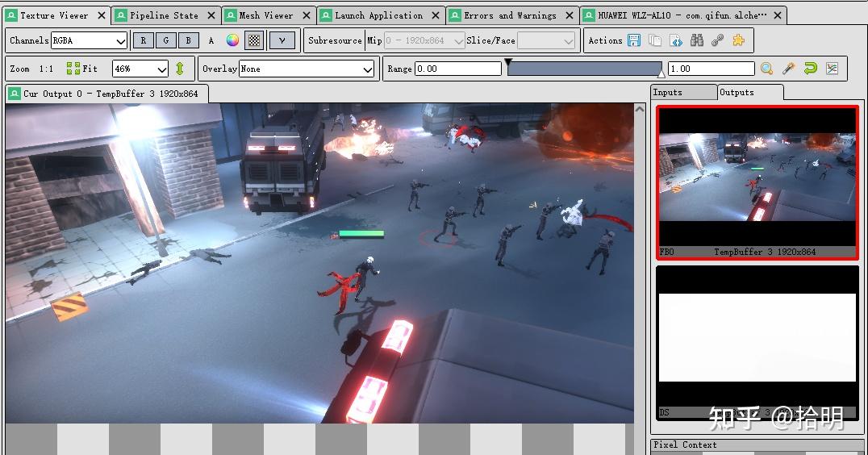Reset range using the green arrow icon
This screenshot has height=455, width=868.
pyautogui.click(x=810, y=69)
